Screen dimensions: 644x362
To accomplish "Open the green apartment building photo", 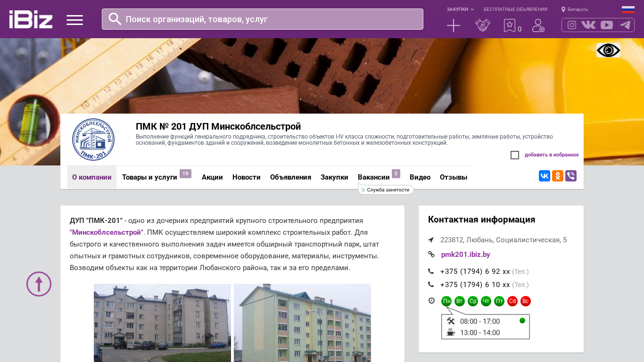I will tap(302, 323).
